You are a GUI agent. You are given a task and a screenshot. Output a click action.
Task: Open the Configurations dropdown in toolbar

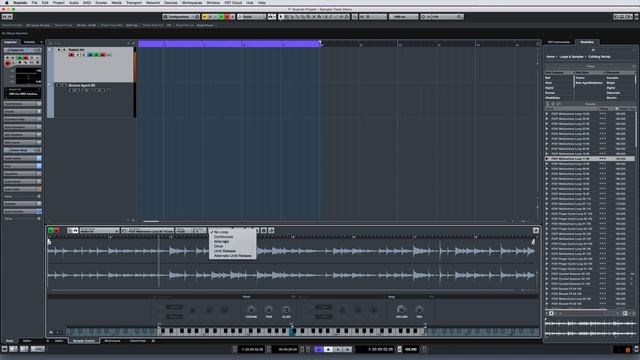click(x=181, y=17)
